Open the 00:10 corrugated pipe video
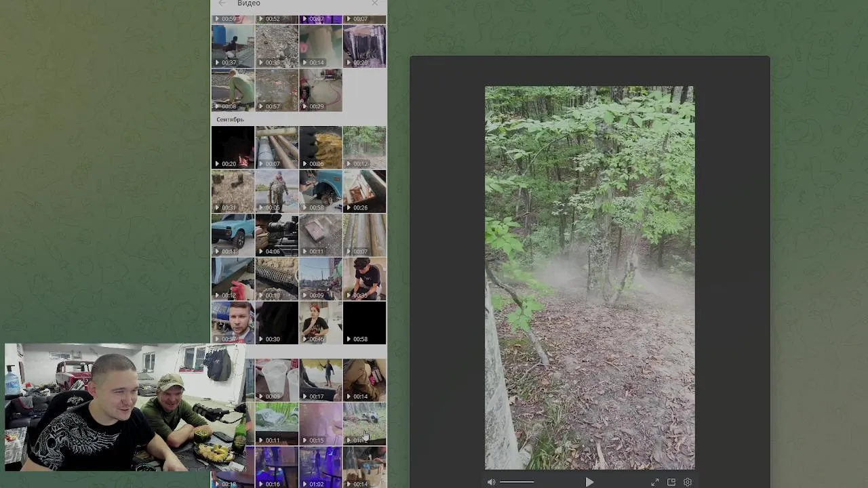 (277, 279)
